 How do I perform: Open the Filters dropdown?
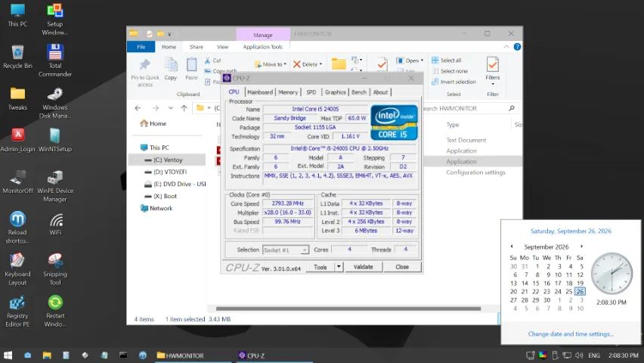click(x=492, y=70)
